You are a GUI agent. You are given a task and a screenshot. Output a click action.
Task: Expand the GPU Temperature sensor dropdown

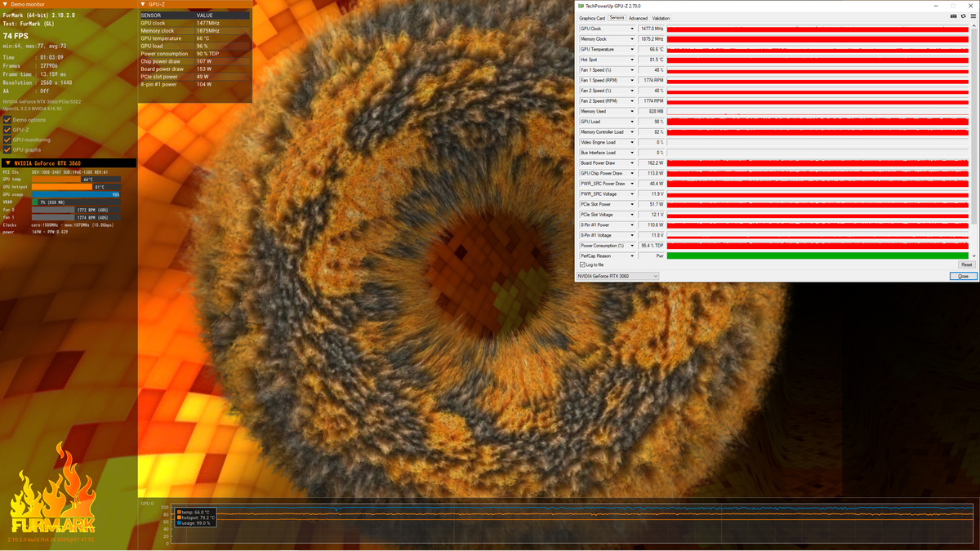[631, 49]
